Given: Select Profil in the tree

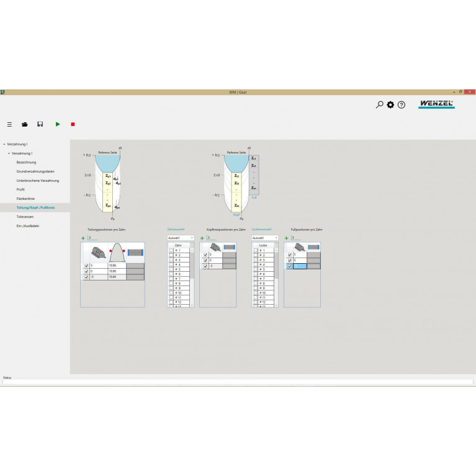Looking at the screenshot, I should [x=20, y=189].
